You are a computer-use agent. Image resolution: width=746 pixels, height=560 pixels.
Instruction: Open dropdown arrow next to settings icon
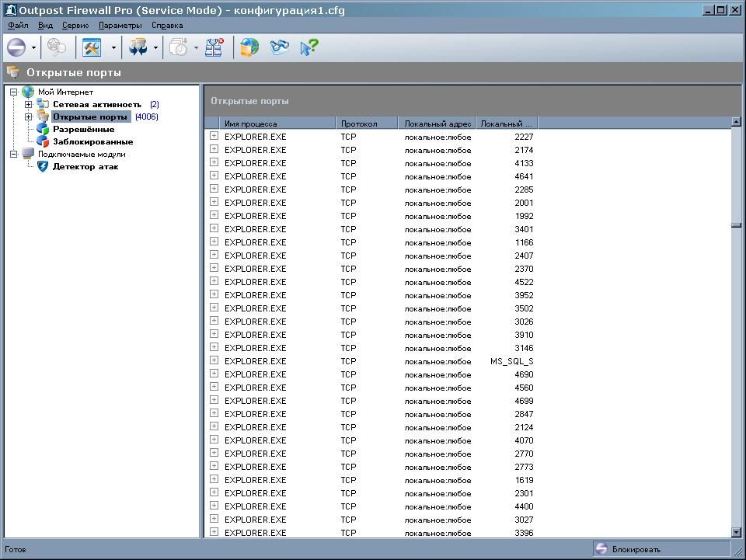click(113, 48)
